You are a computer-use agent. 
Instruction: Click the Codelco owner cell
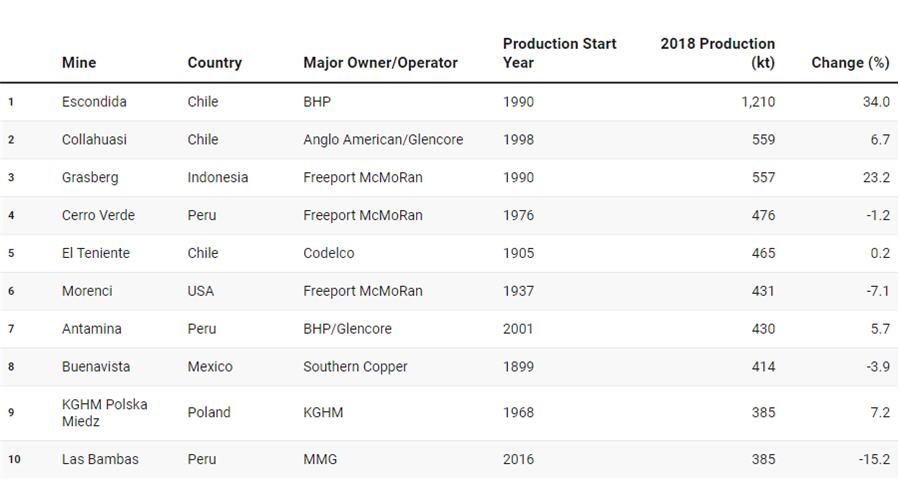tap(328, 253)
